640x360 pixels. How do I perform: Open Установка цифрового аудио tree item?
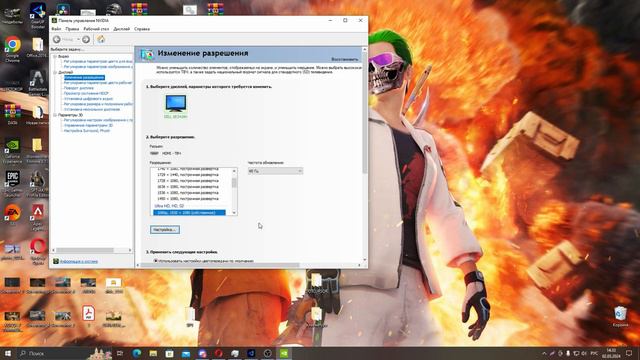click(88, 99)
